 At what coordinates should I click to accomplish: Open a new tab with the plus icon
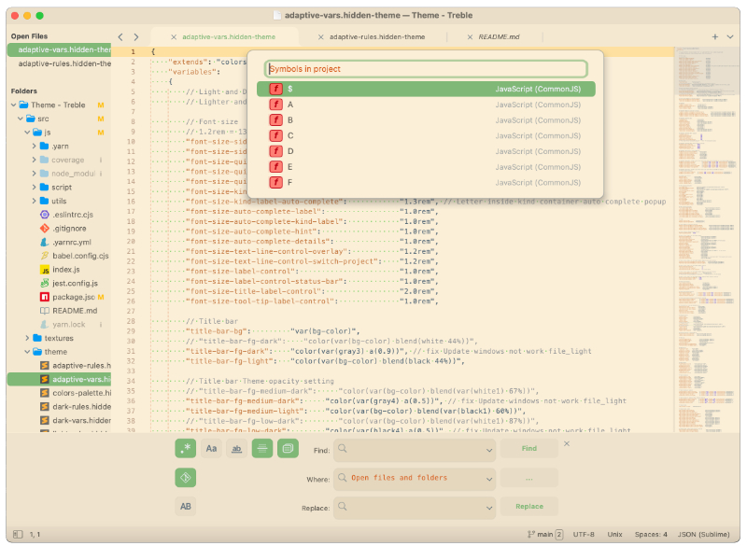pyautogui.click(x=713, y=35)
